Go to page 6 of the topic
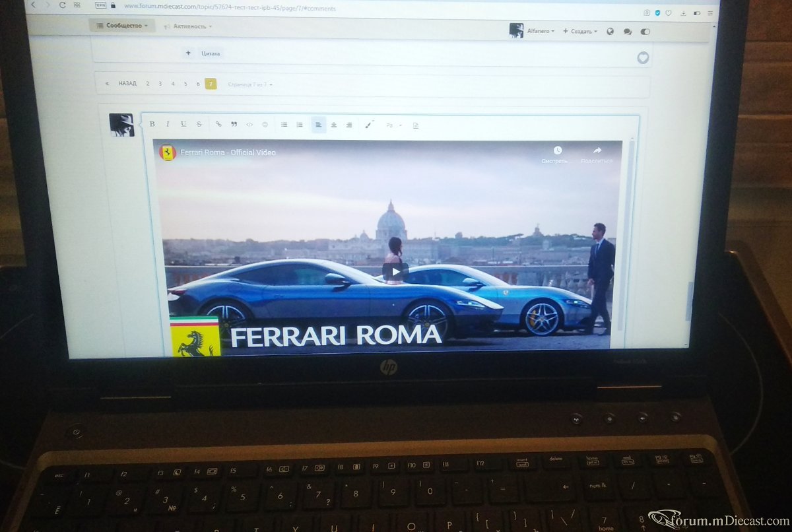The width and height of the screenshot is (792, 532). [x=198, y=84]
